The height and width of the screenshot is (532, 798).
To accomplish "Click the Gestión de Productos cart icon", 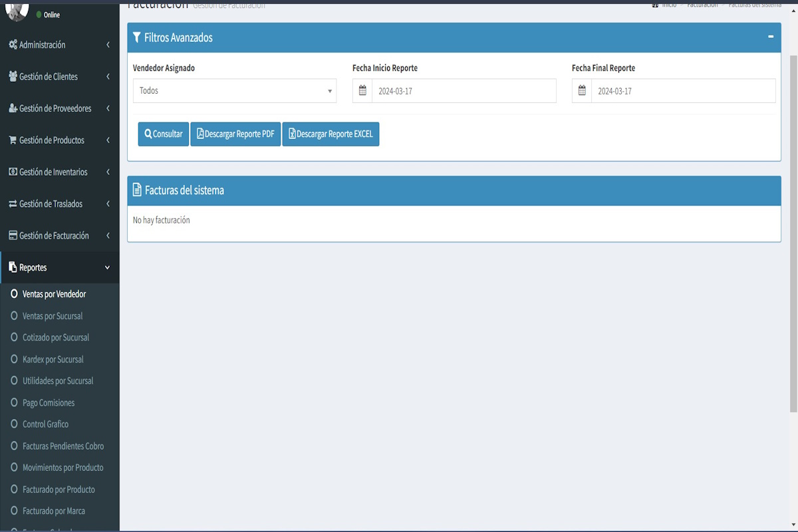I will coord(13,140).
